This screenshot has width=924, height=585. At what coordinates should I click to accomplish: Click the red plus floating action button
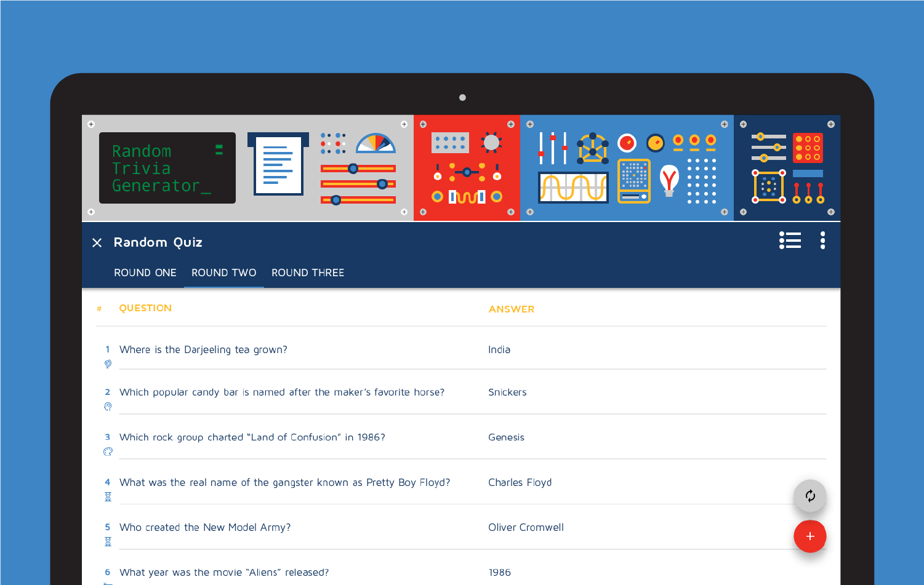pos(810,536)
